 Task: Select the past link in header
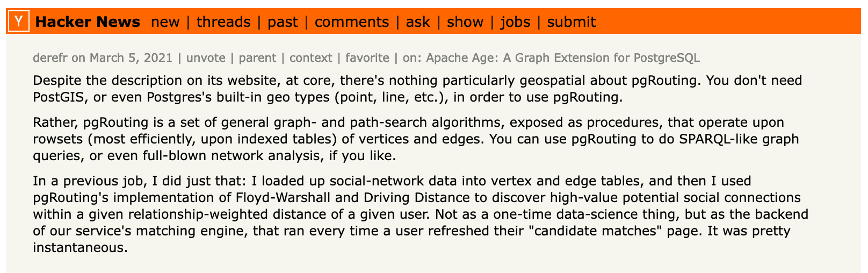[x=283, y=22]
